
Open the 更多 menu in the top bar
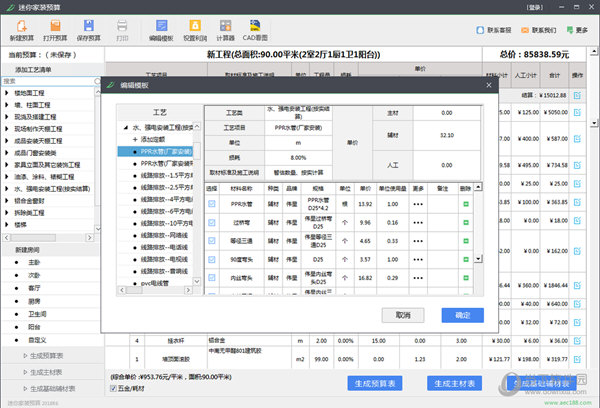pos(577,30)
